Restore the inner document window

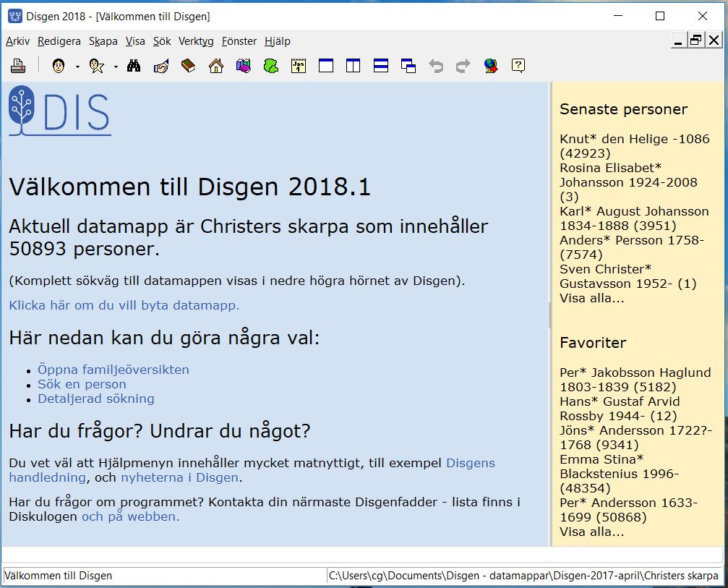(x=695, y=41)
